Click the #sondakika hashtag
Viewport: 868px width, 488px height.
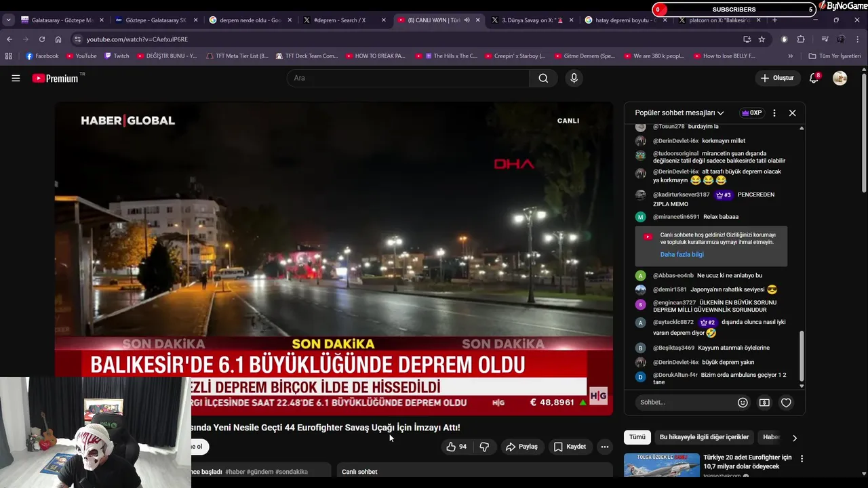(292, 472)
